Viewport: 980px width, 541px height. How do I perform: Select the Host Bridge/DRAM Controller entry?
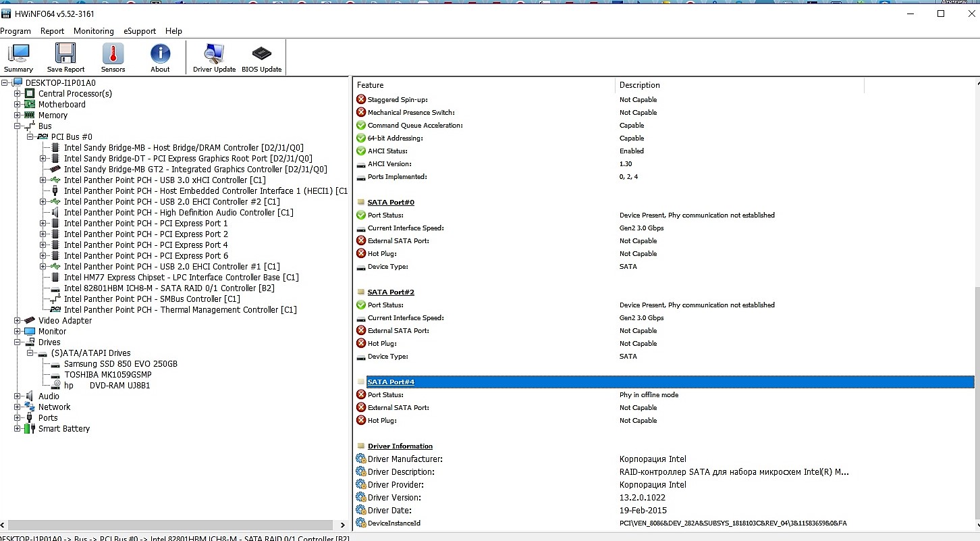184,147
